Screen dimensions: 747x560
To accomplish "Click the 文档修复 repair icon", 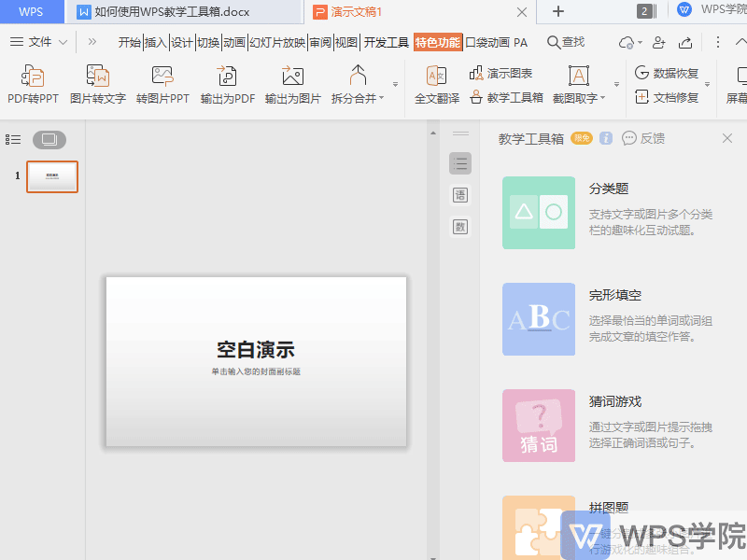I will pos(667,97).
